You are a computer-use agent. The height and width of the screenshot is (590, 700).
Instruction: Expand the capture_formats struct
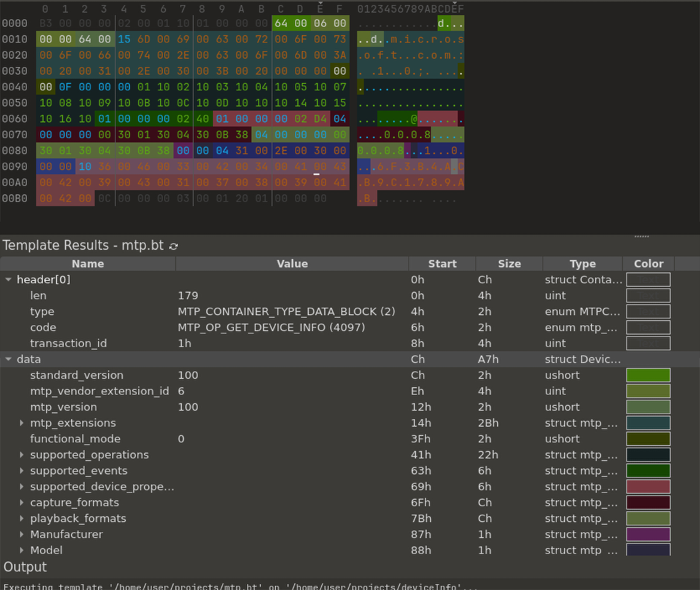coord(22,503)
